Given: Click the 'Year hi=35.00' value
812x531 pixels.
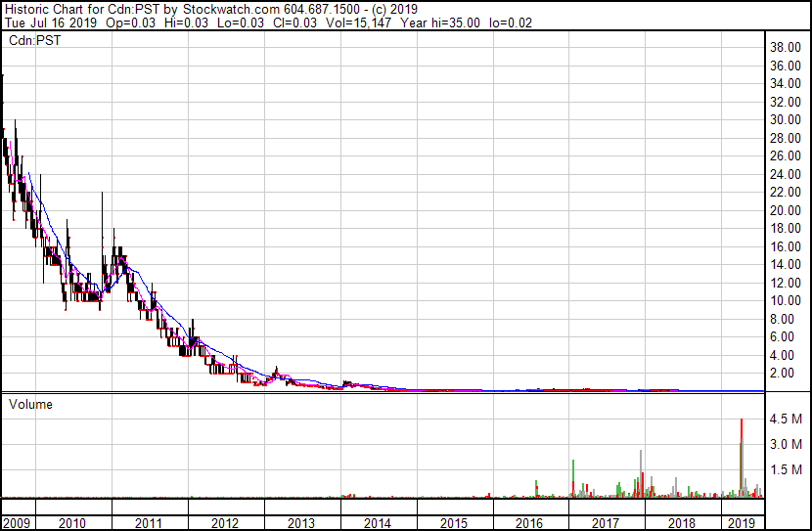Looking at the screenshot, I should pyautogui.click(x=439, y=22).
